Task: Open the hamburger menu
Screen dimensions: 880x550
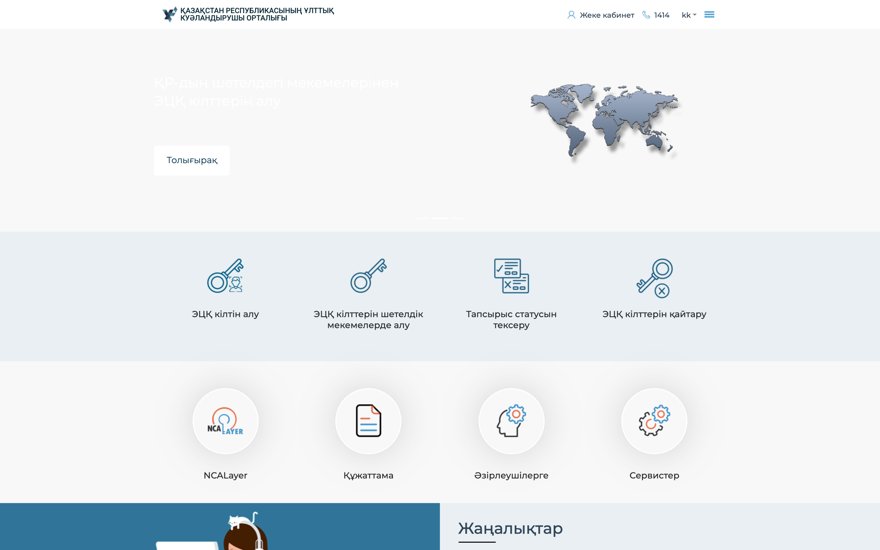Action: 709,15
